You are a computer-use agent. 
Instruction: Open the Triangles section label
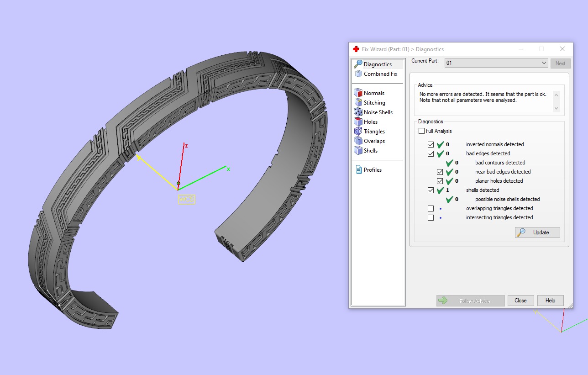(x=374, y=132)
